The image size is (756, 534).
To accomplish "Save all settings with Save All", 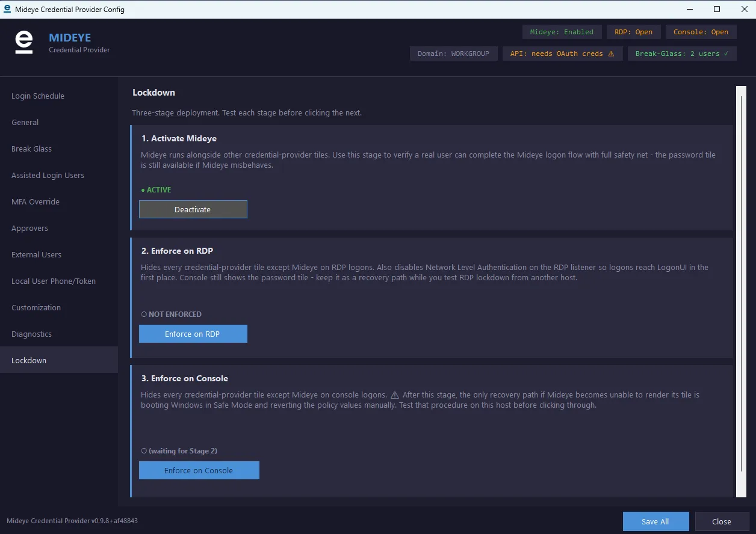I will (655, 521).
